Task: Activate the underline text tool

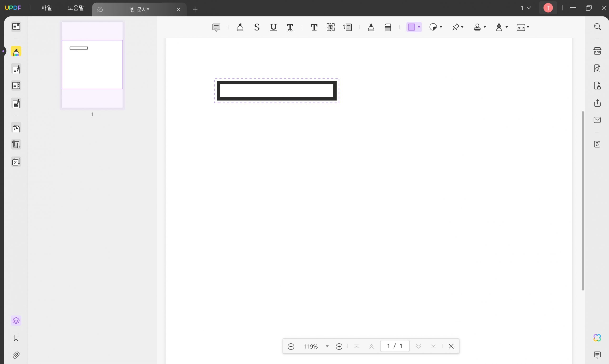Action: coord(273,27)
